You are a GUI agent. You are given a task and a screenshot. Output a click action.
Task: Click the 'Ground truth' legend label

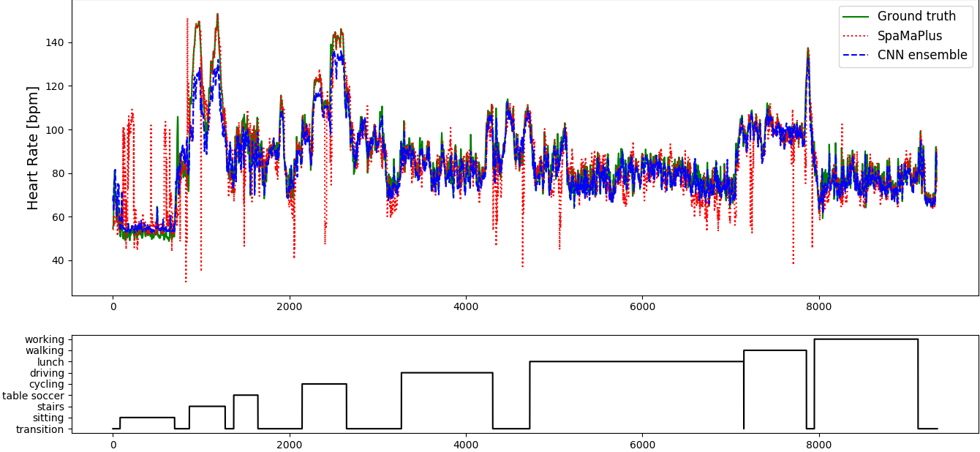click(x=916, y=16)
